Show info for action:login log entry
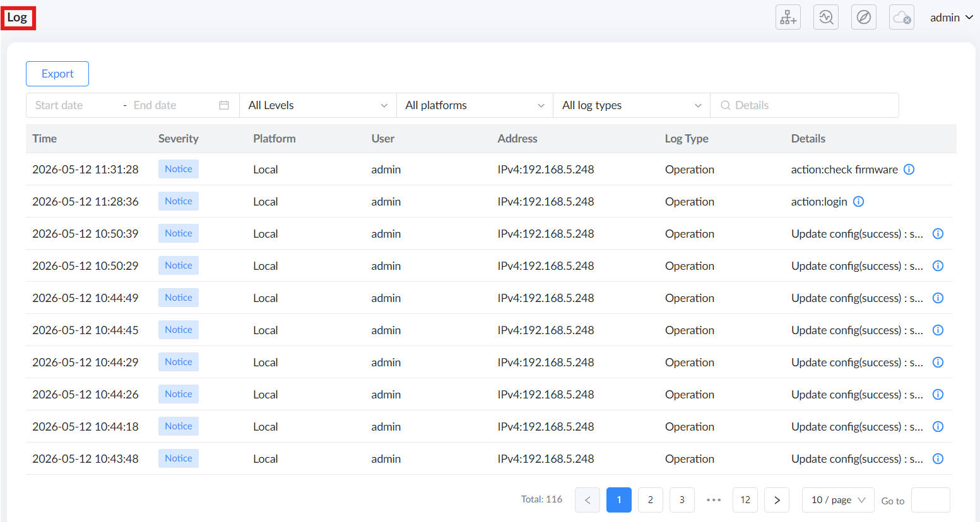980x522 pixels. tap(859, 201)
